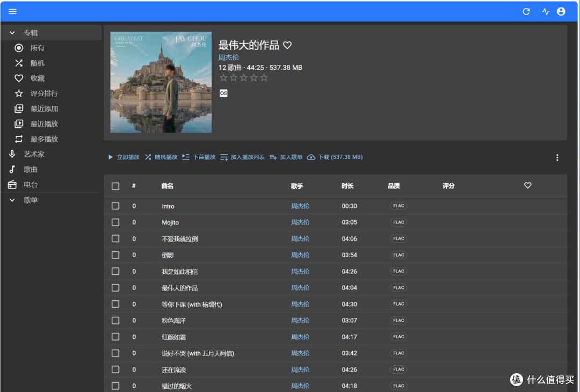Check the 最伟大的作品 track checkbox
Screen dimensions: 580x392
tap(115, 288)
